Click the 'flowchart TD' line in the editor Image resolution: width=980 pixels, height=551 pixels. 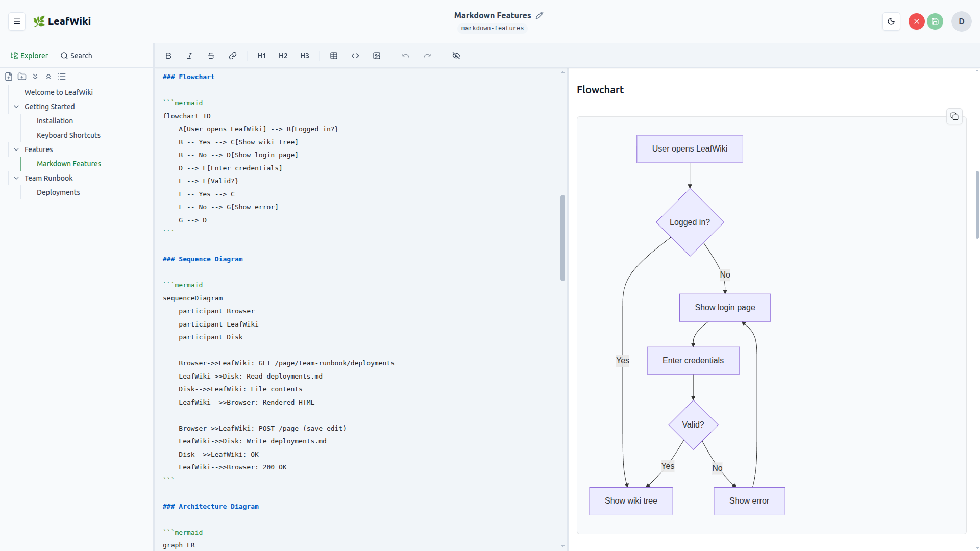pos(187,116)
